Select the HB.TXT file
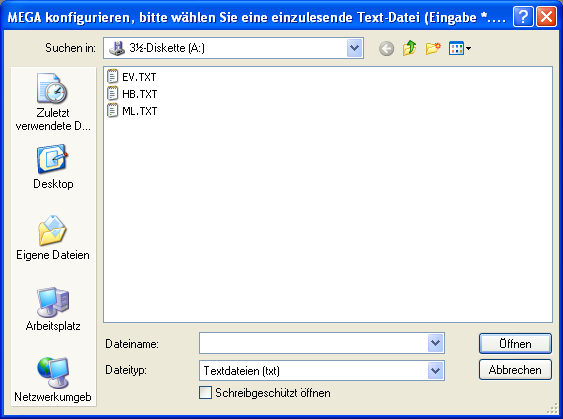Screen dimensions: 563x419 [x=132, y=94]
